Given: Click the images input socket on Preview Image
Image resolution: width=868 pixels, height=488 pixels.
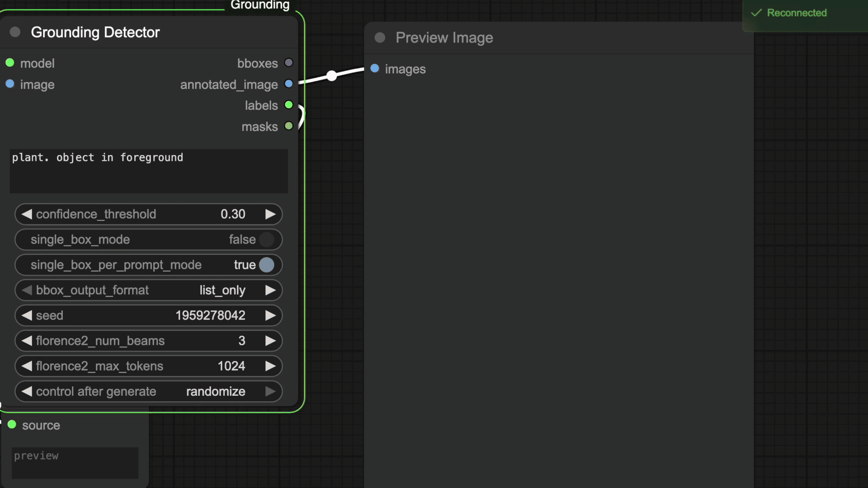Looking at the screenshot, I should 375,69.
